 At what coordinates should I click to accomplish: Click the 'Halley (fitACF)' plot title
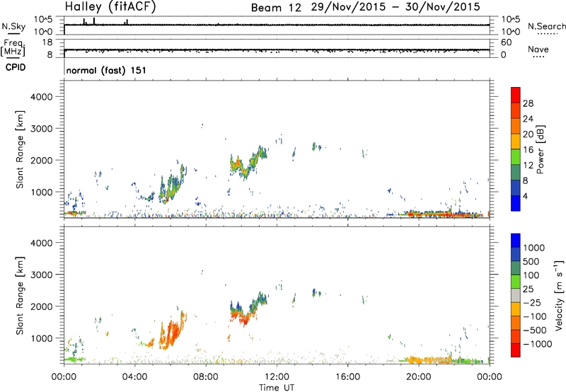coord(110,6)
